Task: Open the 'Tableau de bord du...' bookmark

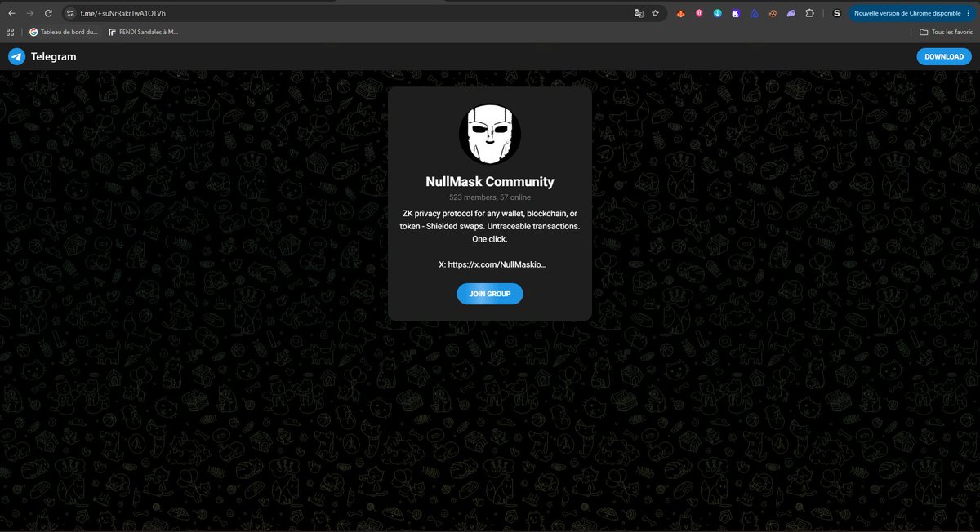Action: click(x=64, y=32)
